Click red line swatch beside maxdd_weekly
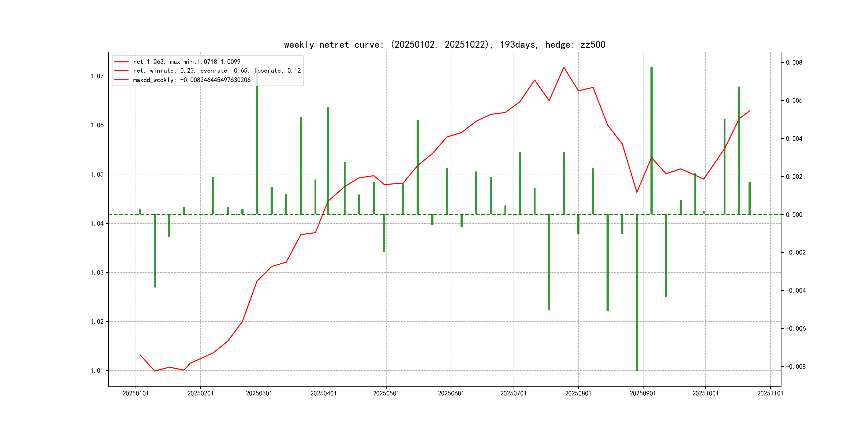Image resolution: width=868 pixels, height=434 pixels. [x=121, y=80]
